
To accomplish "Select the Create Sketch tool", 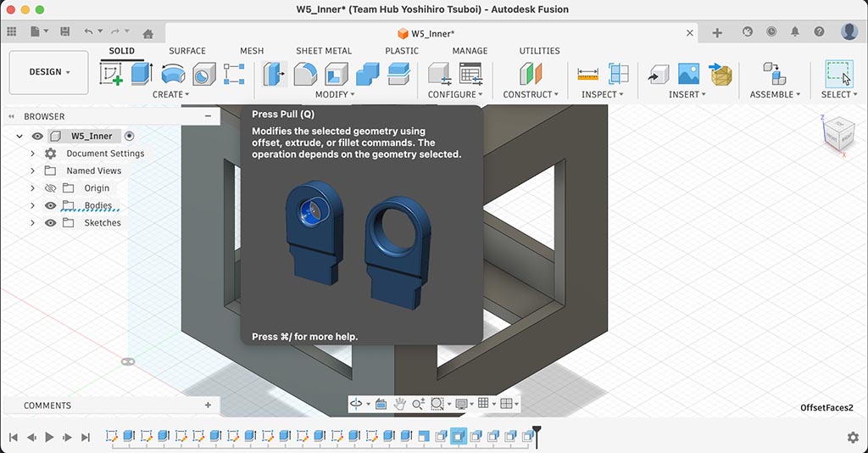I will [x=111, y=74].
